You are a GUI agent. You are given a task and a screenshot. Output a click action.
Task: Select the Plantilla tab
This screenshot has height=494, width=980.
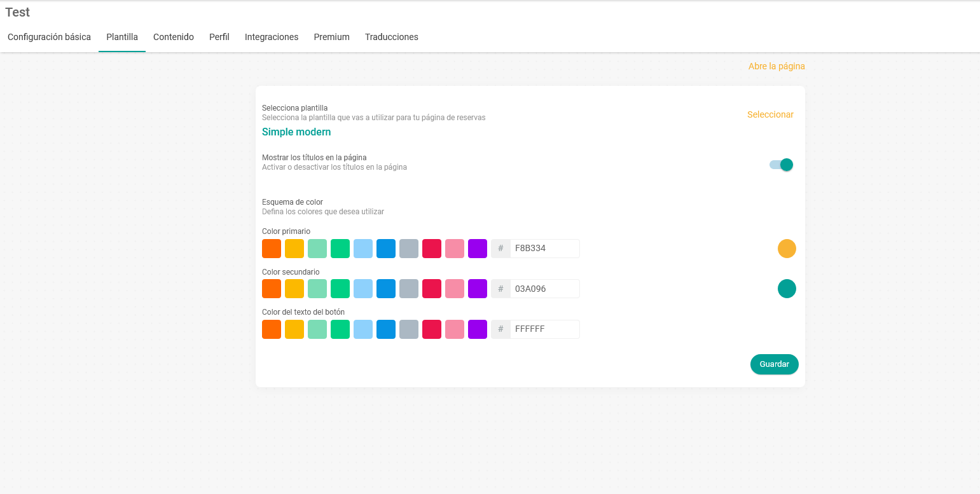pos(122,37)
